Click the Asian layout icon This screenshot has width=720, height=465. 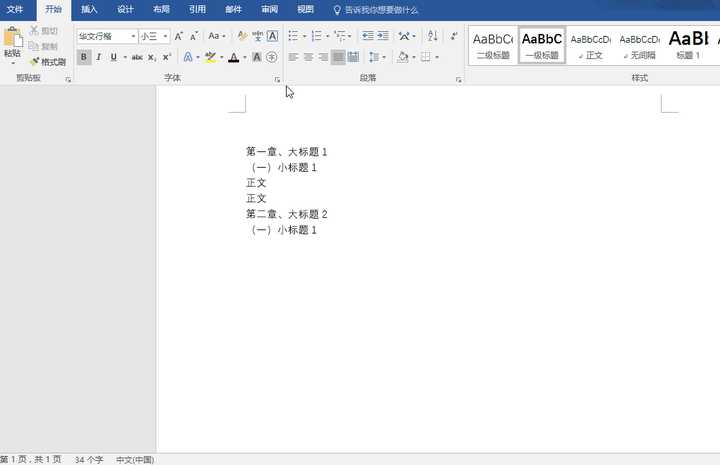tap(404, 36)
